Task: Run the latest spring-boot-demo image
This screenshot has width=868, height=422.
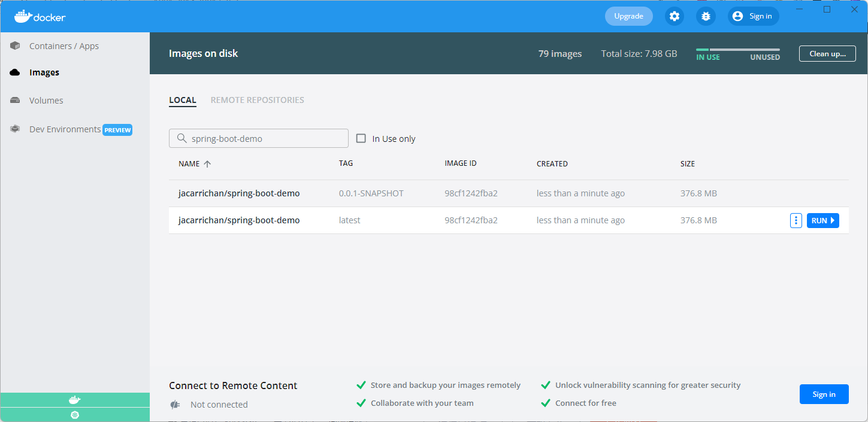Action: tap(823, 220)
